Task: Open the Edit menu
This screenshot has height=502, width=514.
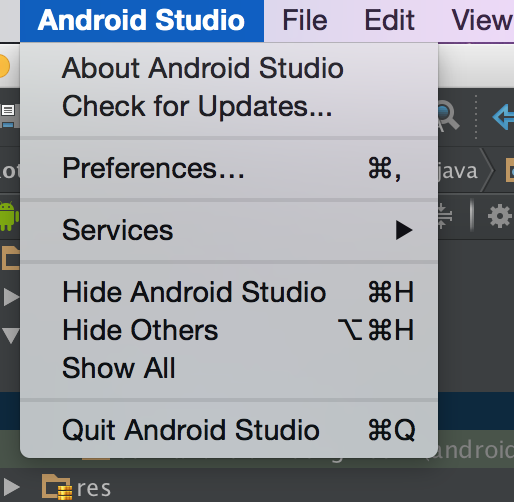Action: tap(389, 21)
